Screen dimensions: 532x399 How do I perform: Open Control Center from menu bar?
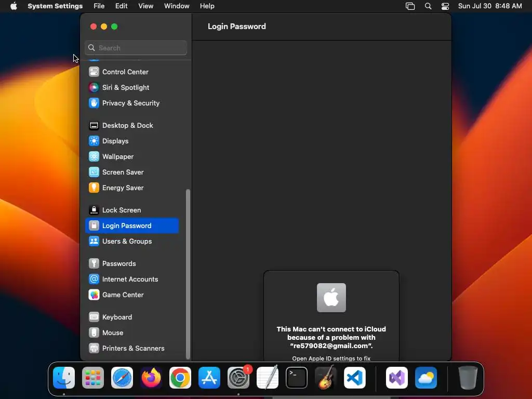[445, 6]
